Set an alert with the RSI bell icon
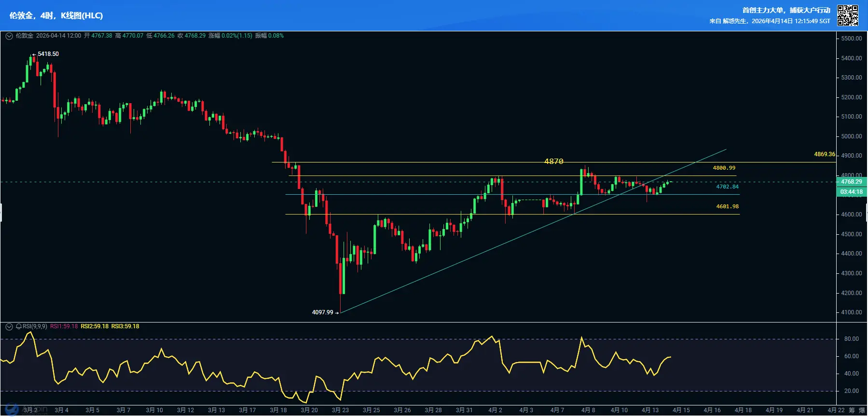 (19, 326)
